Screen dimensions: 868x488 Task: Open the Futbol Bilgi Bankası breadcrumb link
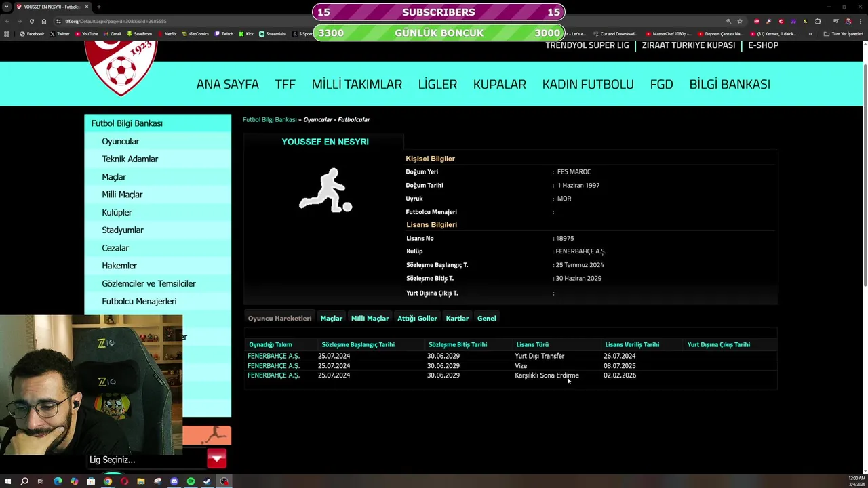click(269, 119)
